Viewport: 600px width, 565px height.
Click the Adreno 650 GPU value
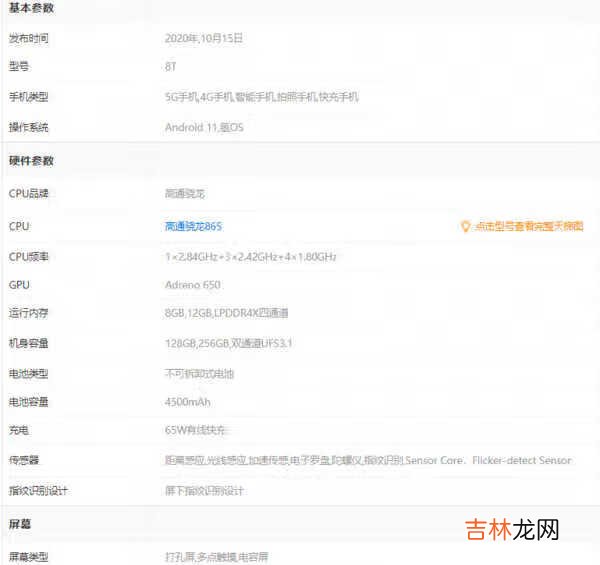[193, 285]
